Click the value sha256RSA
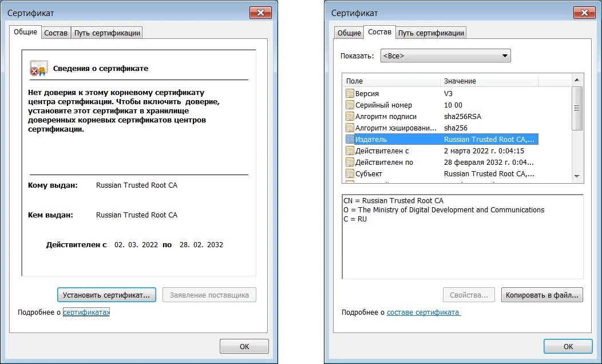The height and width of the screenshot is (364, 602). [462, 116]
